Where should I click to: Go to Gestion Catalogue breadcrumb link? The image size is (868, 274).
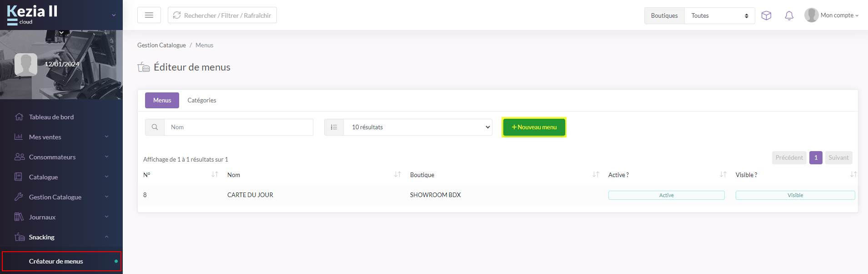coord(161,46)
